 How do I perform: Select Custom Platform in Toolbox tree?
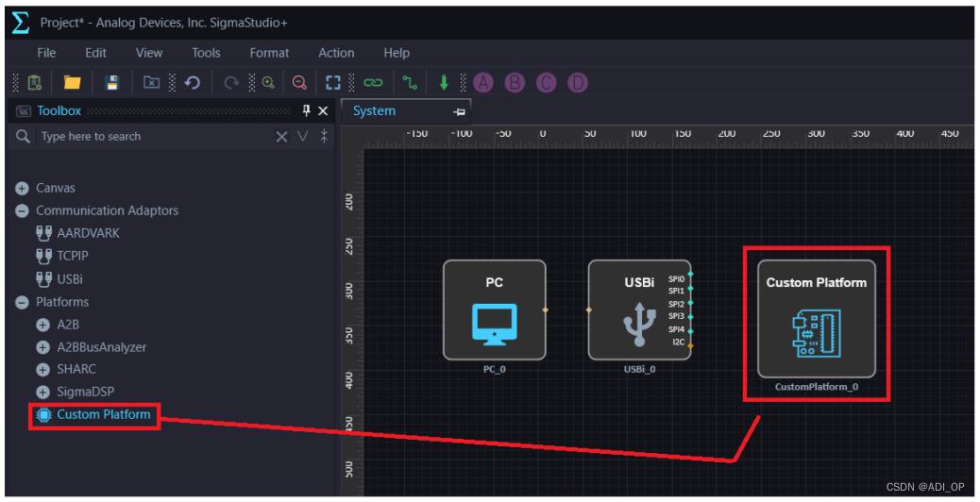pyautogui.click(x=93, y=414)
